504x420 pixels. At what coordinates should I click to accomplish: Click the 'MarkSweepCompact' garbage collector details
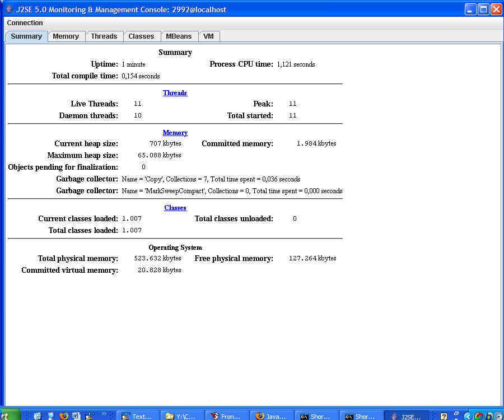[x=232, y=191]
